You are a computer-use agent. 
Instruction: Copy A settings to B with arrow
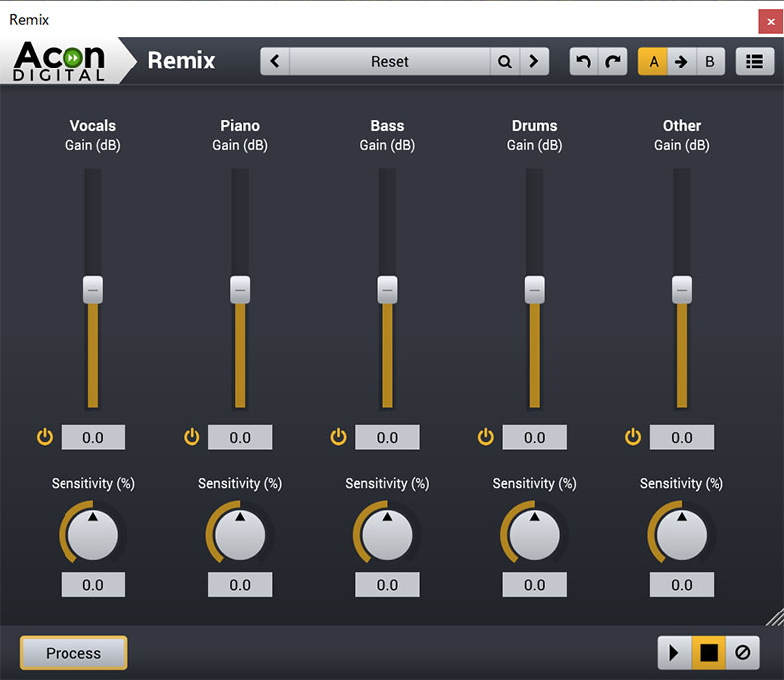pos(681,61)
